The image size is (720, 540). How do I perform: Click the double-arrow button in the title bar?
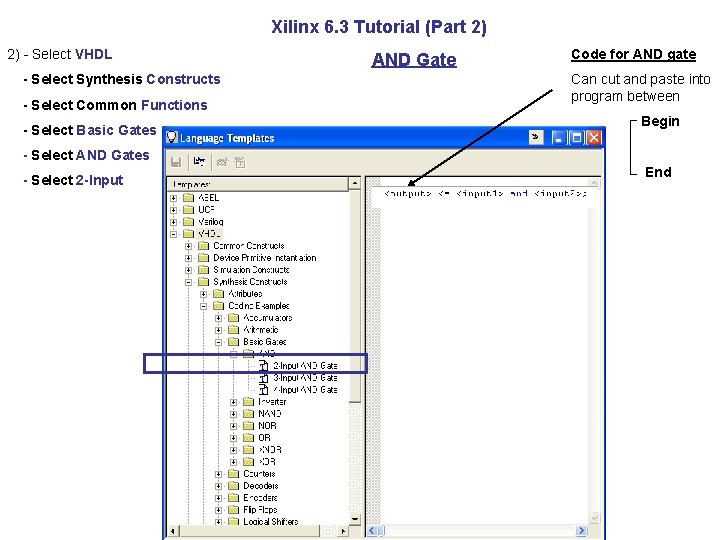click(x=536, y=137)
